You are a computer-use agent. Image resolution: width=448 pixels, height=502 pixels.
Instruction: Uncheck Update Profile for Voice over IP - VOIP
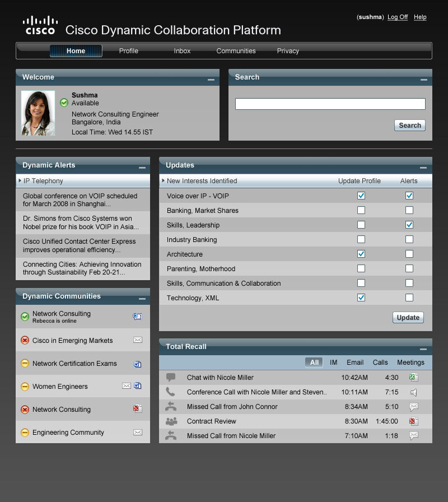(x=361, y=196)
